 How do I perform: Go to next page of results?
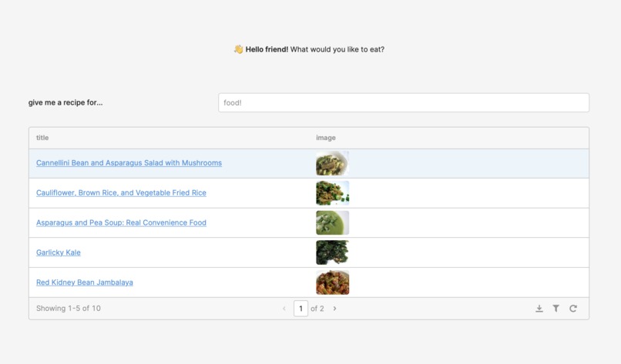(334, 309)
